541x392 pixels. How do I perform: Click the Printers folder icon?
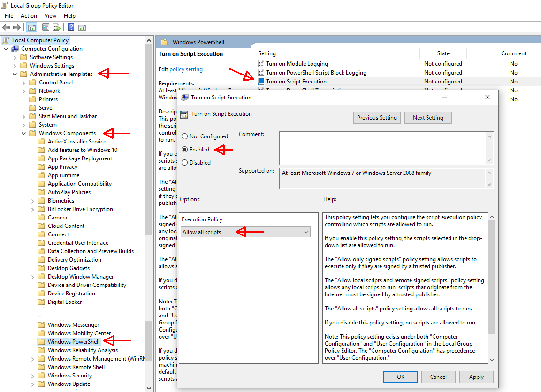coord(33,99)
